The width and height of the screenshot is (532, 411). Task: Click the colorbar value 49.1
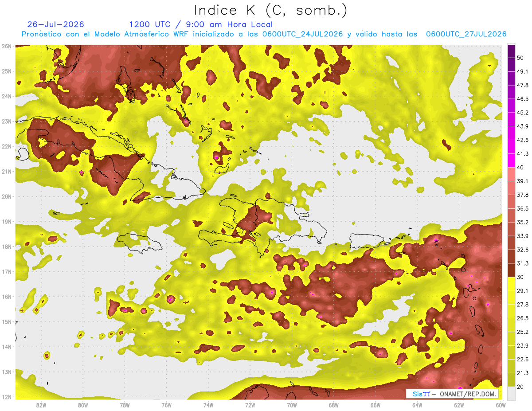[x=523, y=71]
